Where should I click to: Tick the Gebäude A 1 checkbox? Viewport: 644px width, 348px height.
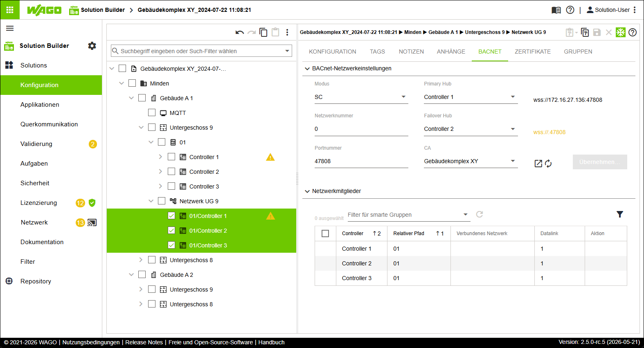(x=142, y=98)
